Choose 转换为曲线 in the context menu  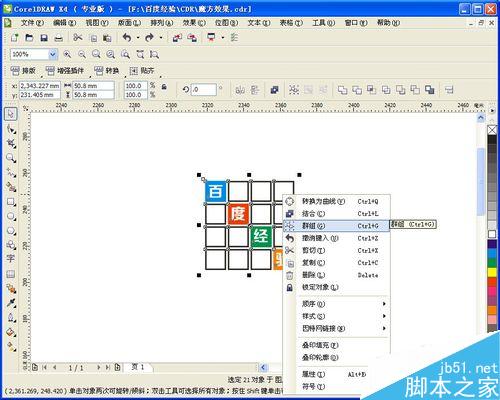click(x=336, y=201)
